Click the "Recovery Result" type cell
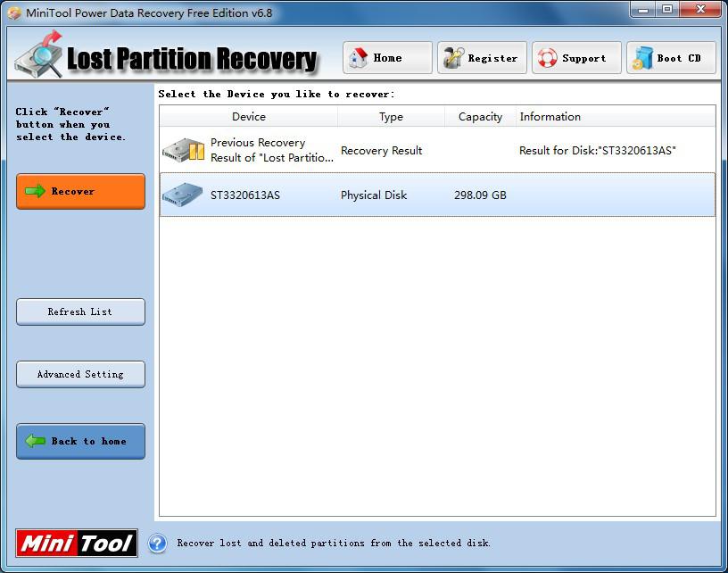728x573 pixels. point(381,151)
